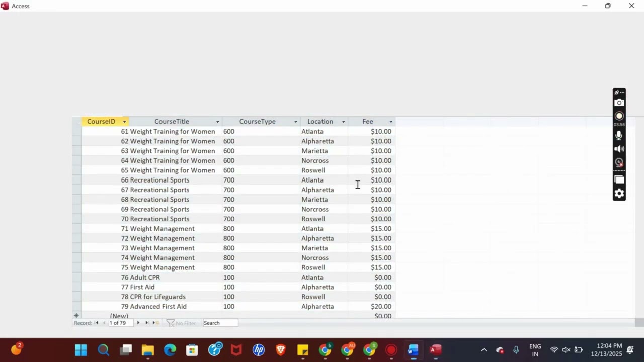Toggle the No Filter button
644x362 pixels.
tap(181, 323)
